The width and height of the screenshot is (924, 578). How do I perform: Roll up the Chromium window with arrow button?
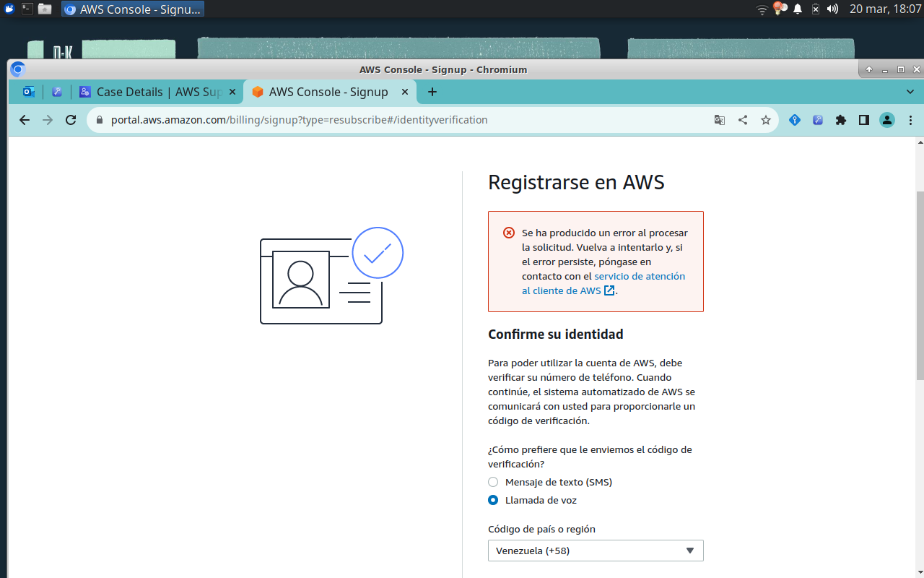[869, 69]
